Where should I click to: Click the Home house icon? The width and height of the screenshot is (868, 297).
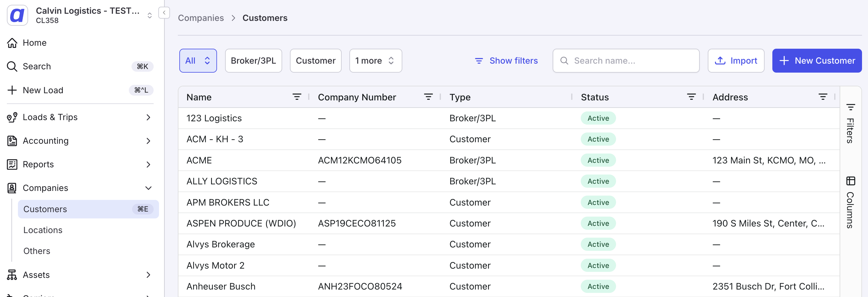coord(12,43)
